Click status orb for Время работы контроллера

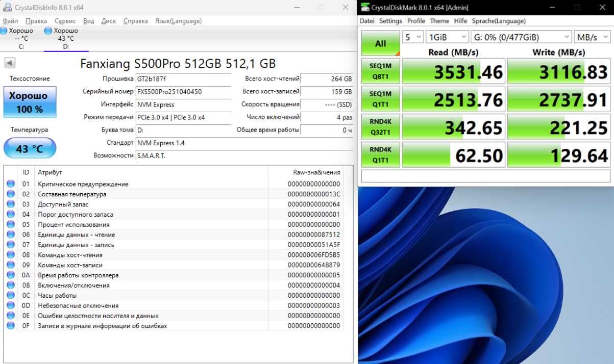(x=11, y=275)
